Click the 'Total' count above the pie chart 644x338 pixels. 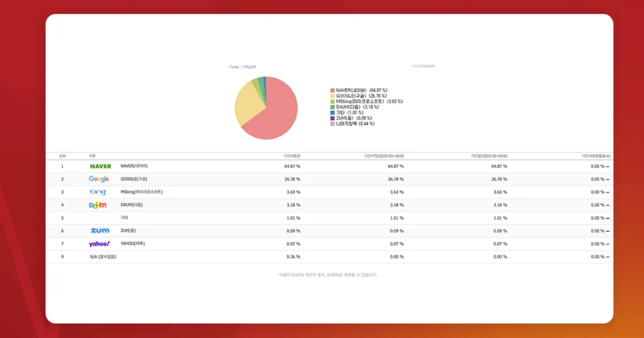(x=242, y=67)
